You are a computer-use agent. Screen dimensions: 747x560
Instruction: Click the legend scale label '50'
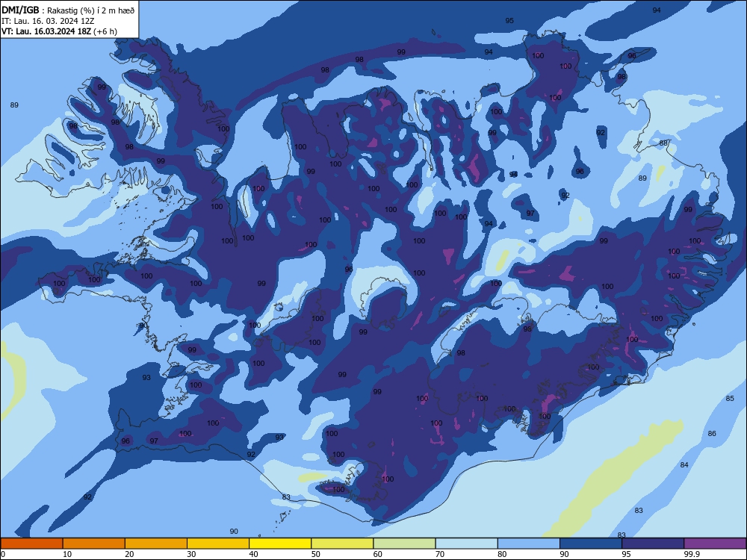click(316, 554)
